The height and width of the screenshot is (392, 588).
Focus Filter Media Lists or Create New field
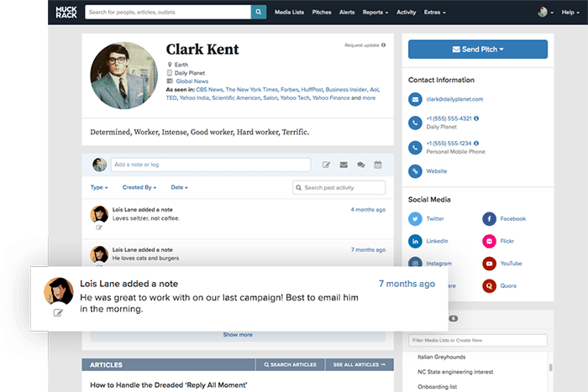478,340
